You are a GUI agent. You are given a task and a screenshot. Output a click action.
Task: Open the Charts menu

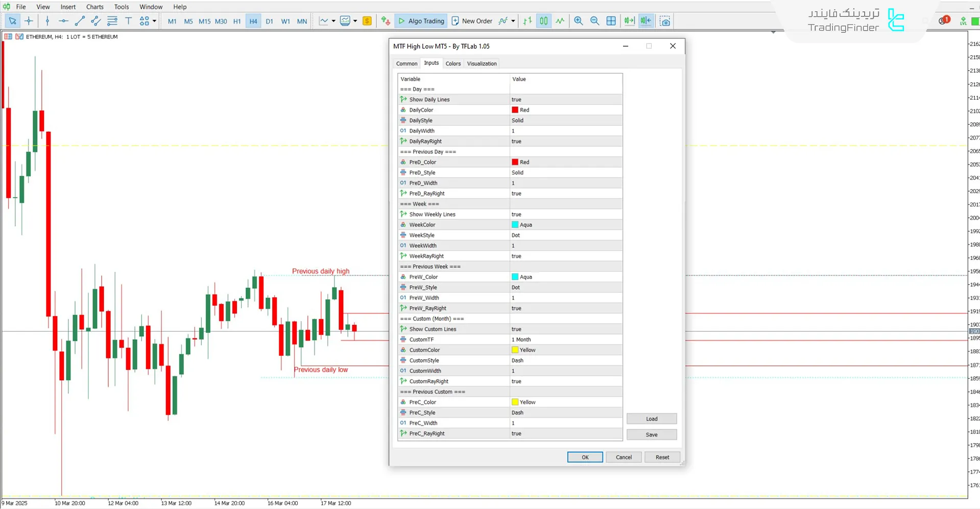point(94,7)
